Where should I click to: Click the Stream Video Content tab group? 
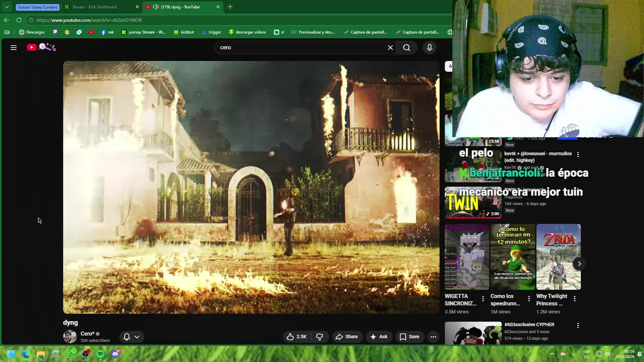pyautogui.click(x=37, y=7)
